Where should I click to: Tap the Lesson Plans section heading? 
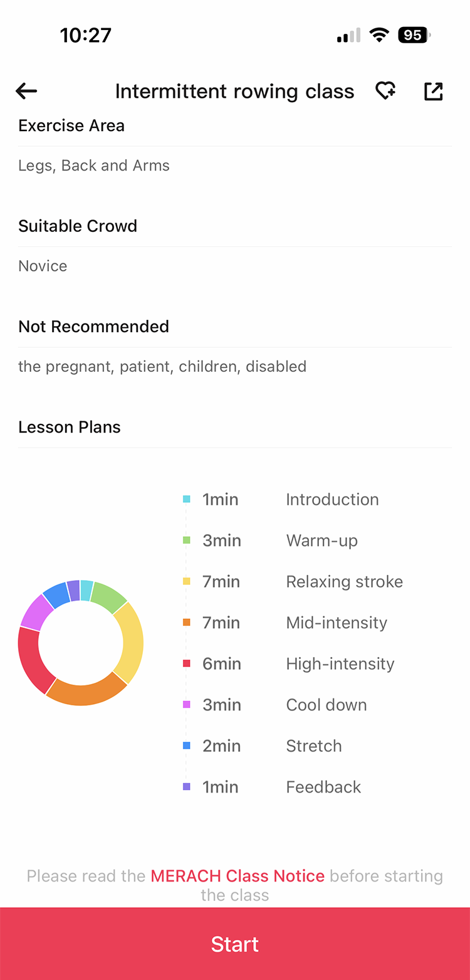click(x=70, y=427)
